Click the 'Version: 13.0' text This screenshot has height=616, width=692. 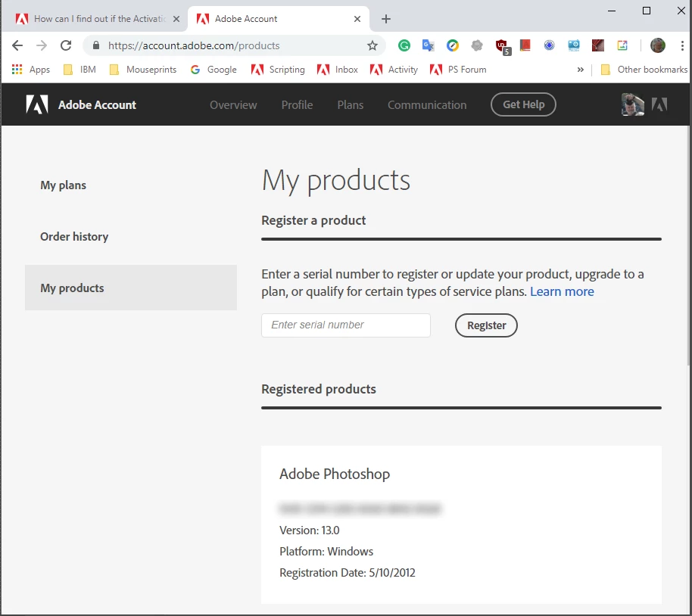click(310, 530)
